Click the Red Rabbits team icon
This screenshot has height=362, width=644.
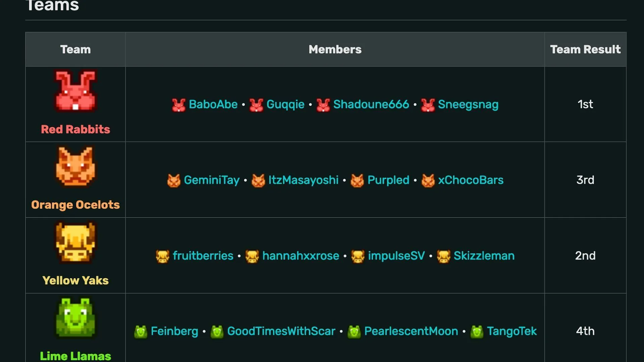[x=75, y=93]
